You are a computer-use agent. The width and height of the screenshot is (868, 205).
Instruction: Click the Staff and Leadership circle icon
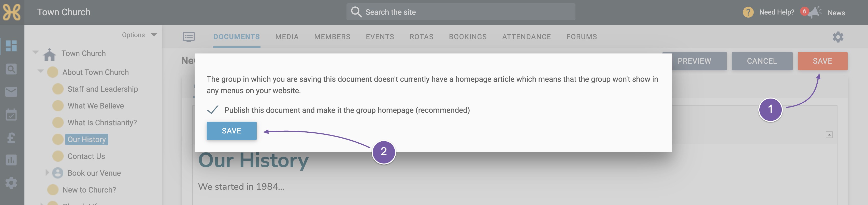point(58,89)
